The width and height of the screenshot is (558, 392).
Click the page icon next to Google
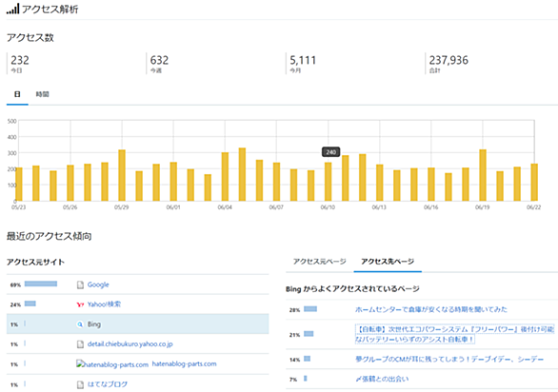[80, 284]
